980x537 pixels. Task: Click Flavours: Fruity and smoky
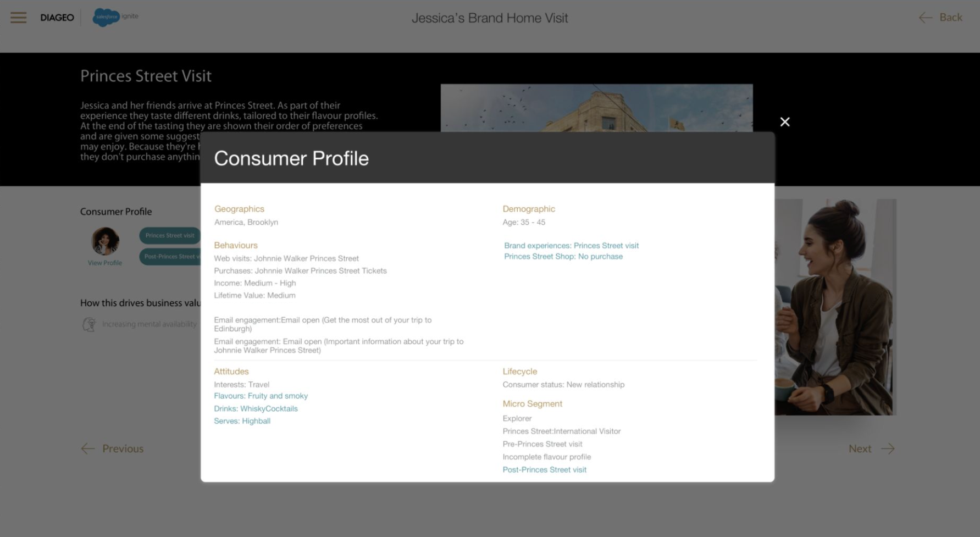point(261,396)
